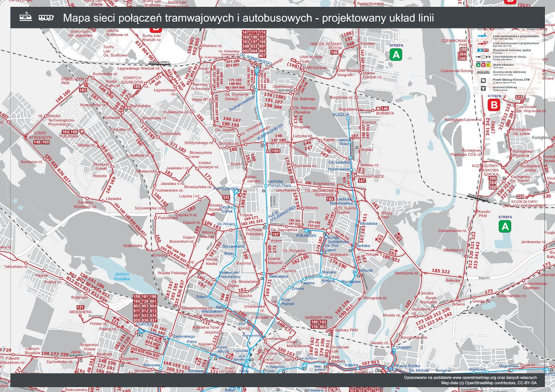Screen dimensions: 555x392
Task: Click the 146 terminus badge at Boranta
Action: 385,108
